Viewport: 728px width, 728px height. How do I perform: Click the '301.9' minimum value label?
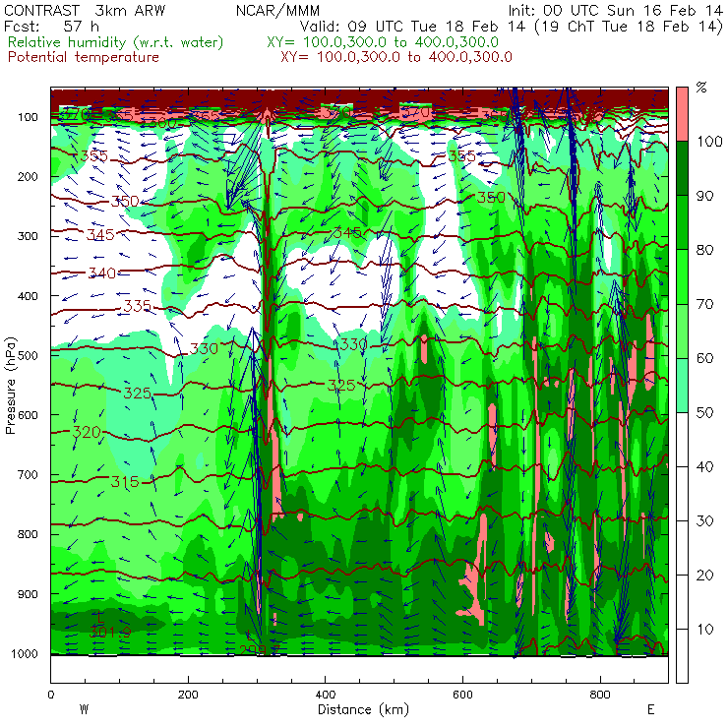[110, 632]
